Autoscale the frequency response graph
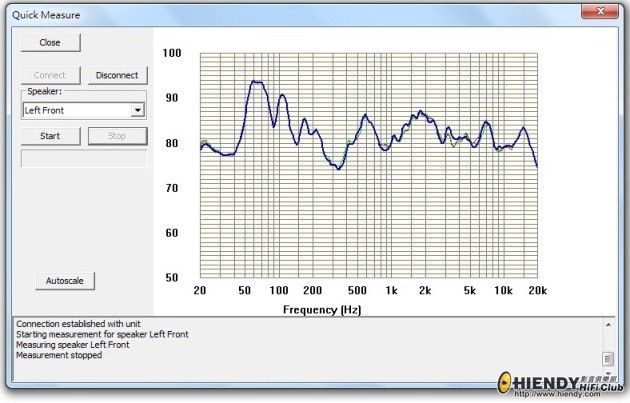The width and height of the screenshot is (630, 403). 65,281
